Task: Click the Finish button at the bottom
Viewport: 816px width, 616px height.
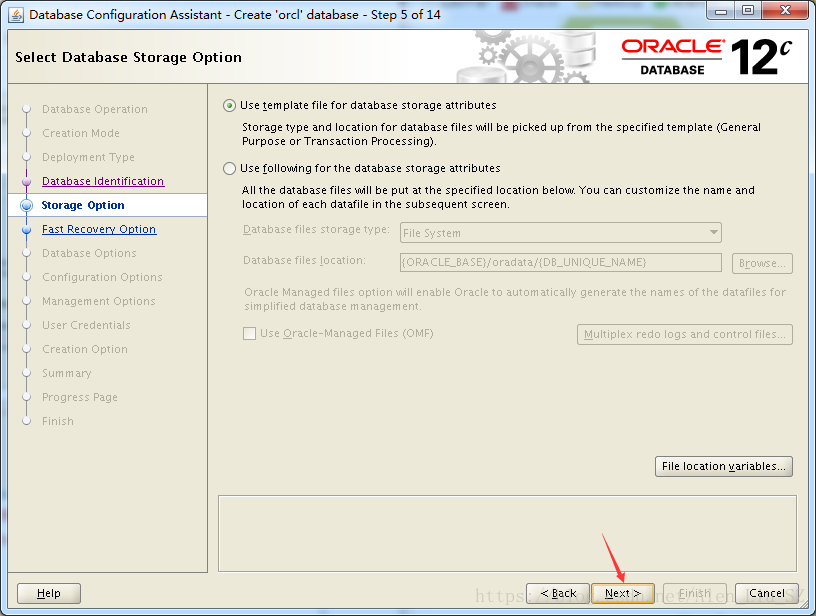Action: [x=695, y=593]
